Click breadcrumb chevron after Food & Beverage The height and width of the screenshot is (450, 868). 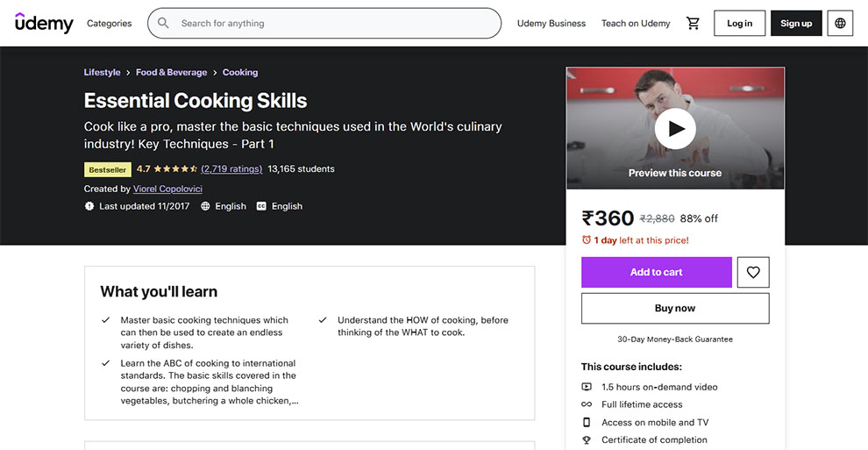pyautogui.click(x=215, y=73)
